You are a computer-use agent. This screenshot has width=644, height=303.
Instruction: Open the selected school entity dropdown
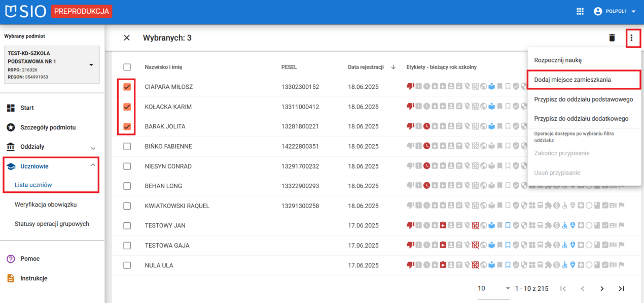(91, 65)
